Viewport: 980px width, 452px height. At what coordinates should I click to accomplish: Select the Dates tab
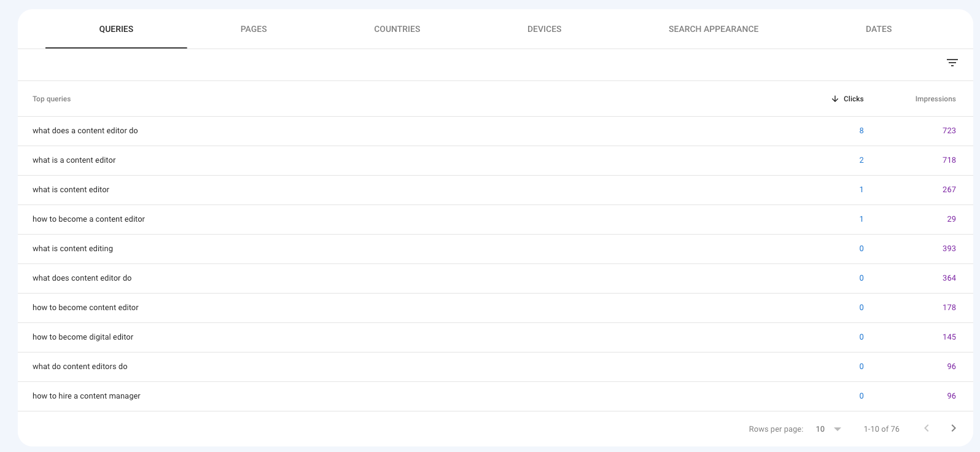coord(879,29)
